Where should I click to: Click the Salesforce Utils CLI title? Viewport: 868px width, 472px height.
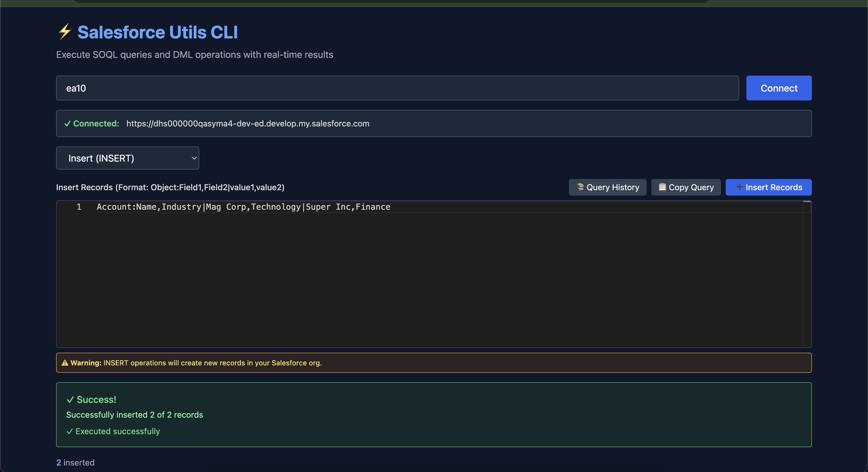pos(157,32)
